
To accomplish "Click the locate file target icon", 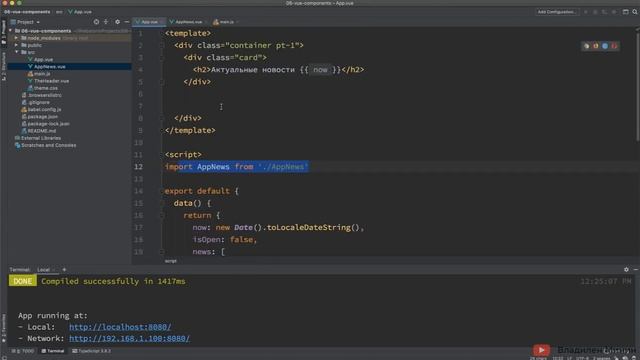I will (x=96, y=22).
